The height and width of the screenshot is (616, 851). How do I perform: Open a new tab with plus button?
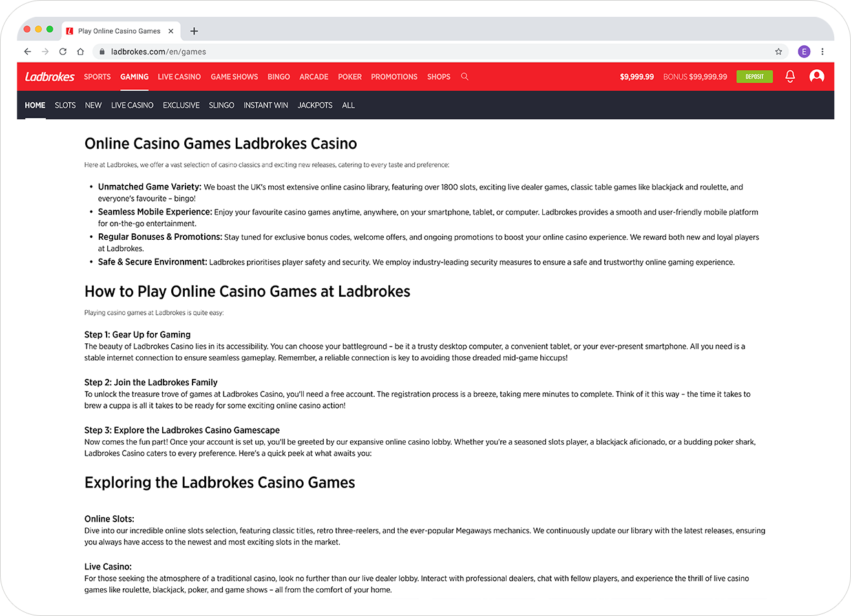(194, 31)
